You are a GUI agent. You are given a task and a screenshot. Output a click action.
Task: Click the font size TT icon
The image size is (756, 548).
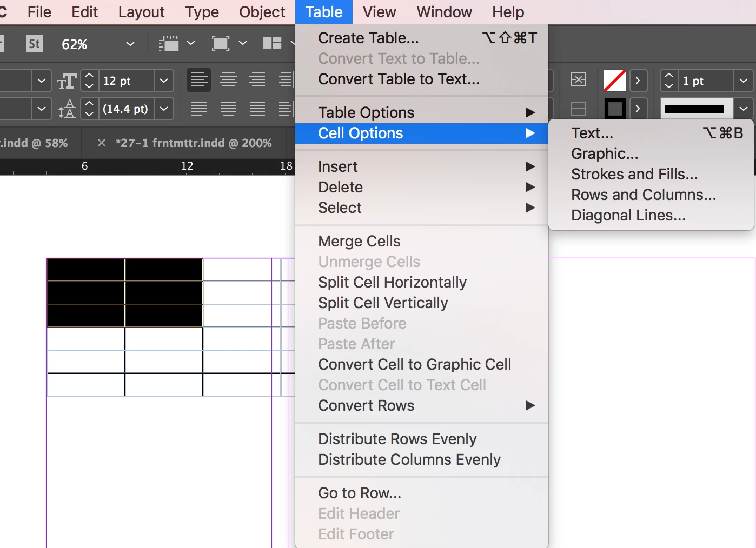[x=67, y=81]
